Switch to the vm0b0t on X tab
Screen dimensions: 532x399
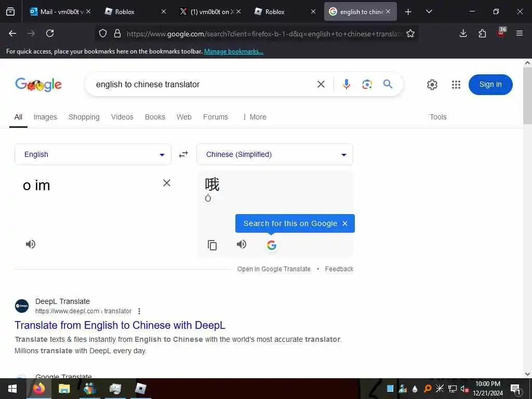(209, 11)
